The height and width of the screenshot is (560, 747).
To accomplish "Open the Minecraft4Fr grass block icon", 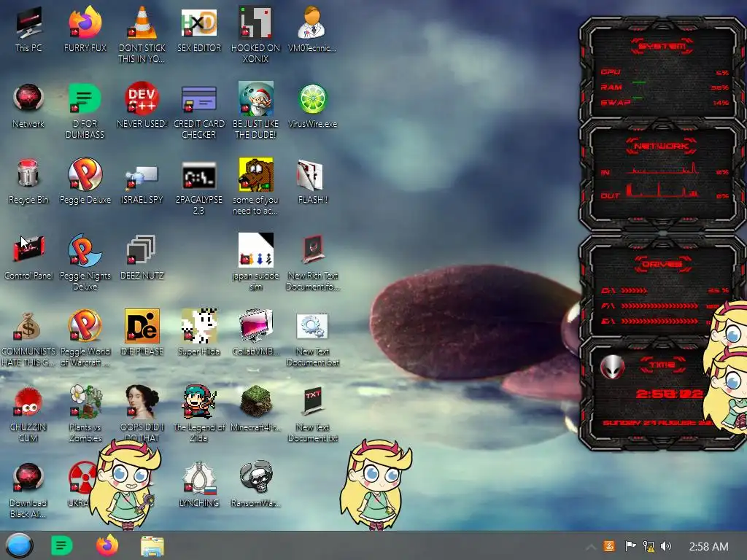I will pos(255,409).
